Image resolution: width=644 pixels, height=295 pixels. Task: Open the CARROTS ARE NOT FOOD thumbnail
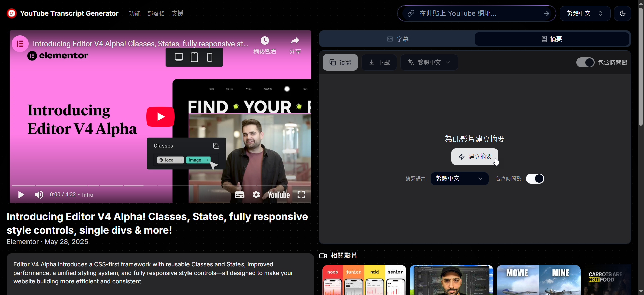click(x=607, y=280)
